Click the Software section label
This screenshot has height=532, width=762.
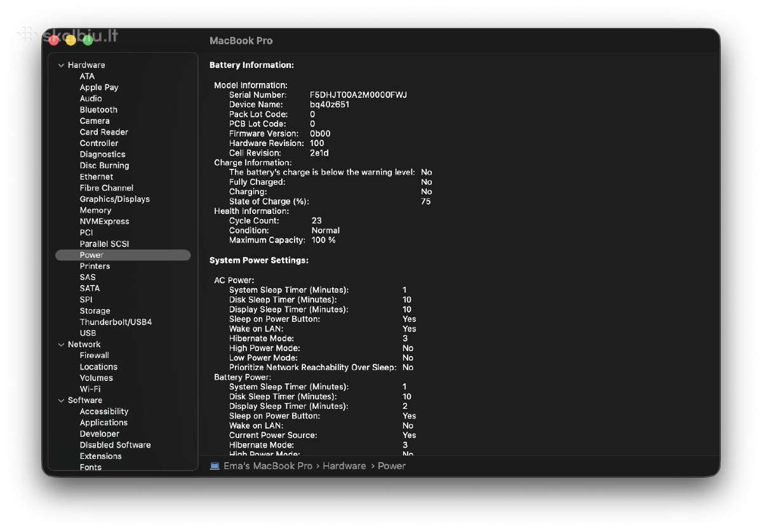[x=84, y=401]
